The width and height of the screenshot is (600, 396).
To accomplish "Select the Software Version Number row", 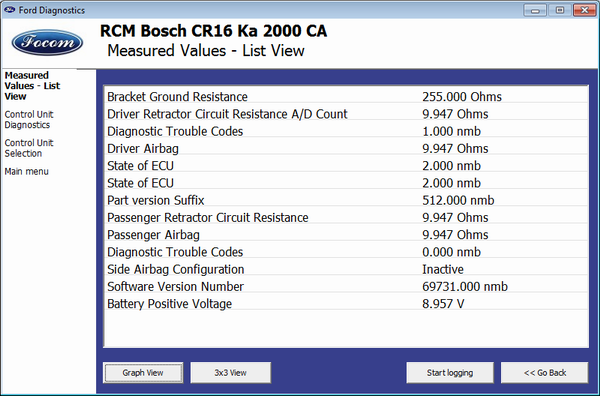I will click(346, 287).
